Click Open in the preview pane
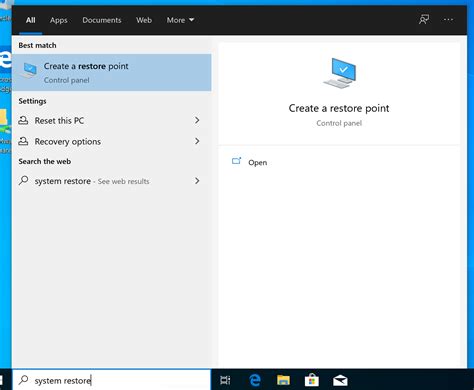This screenshot has height=390, width=474. (x=257, y=162)
